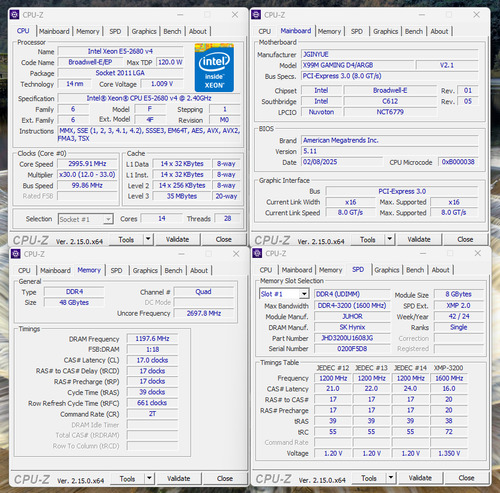500x493 pixels.
Task: Select CPU tab in the Mainboard window
Action: coord(265,31)
